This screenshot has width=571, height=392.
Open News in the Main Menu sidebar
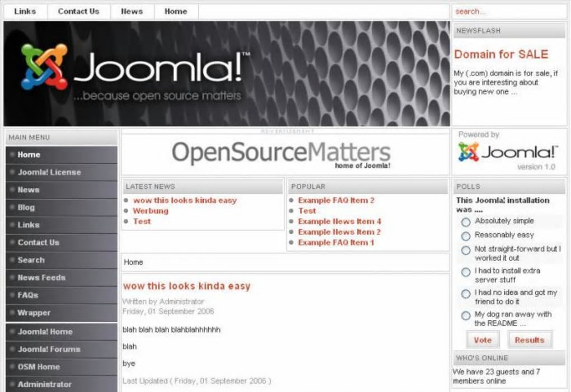62,190
